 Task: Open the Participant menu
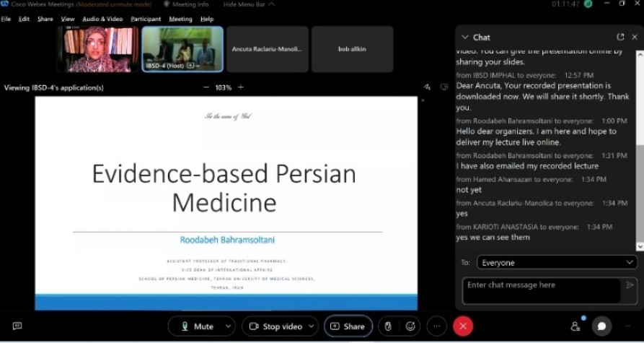pyautogui.click(x=146, y=19)
